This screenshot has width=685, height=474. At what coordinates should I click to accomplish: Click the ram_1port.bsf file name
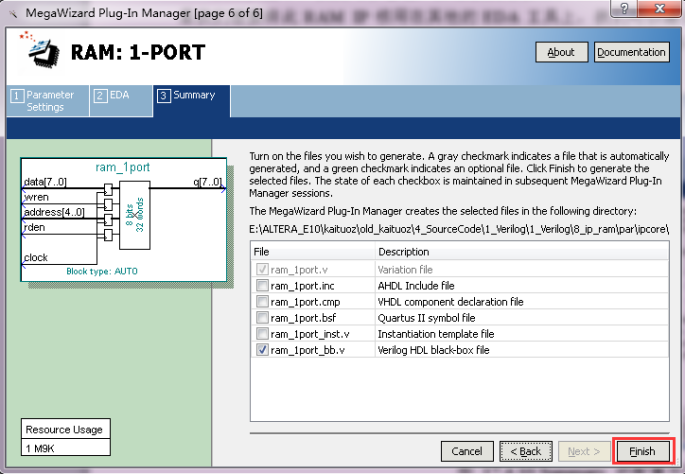point(303,318)
